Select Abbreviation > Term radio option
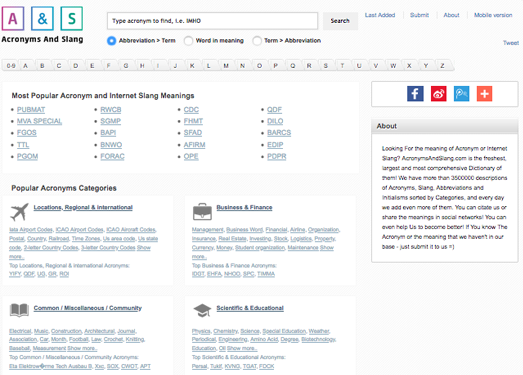This screenshot has width=523, height=375. 111,41
